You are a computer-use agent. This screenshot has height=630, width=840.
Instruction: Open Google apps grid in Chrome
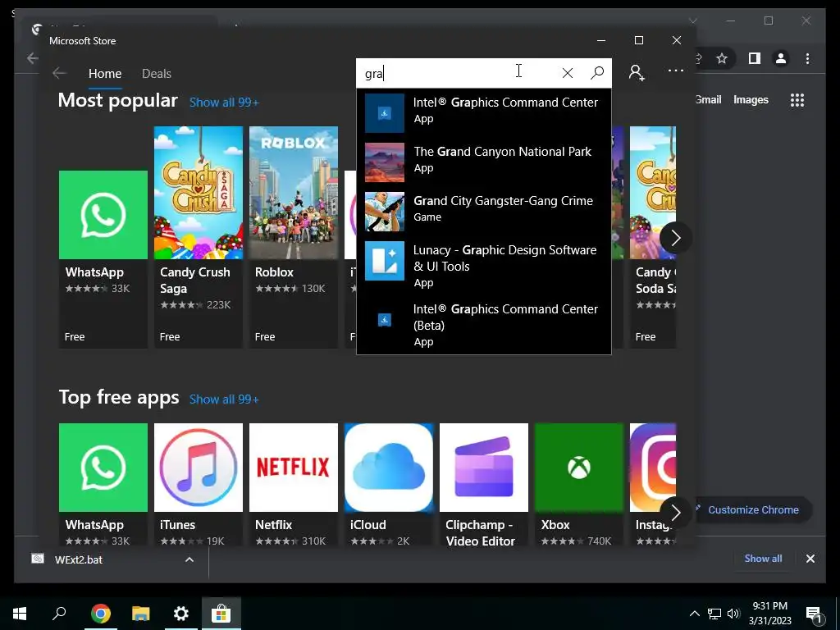click(797, 100)
